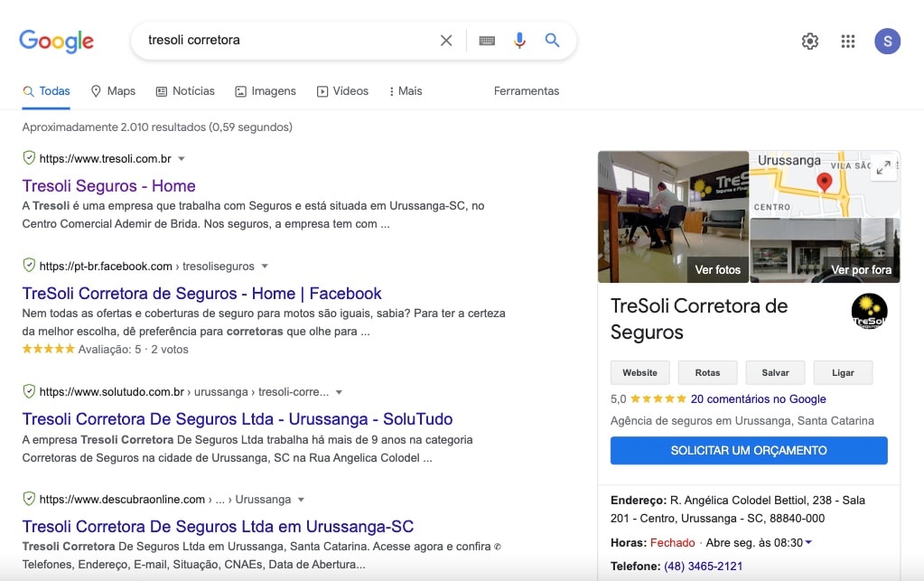Open TreSoli Corretora de Seguros Facebook result
Viewport: 924px width, 581px height.
point(201,294)
